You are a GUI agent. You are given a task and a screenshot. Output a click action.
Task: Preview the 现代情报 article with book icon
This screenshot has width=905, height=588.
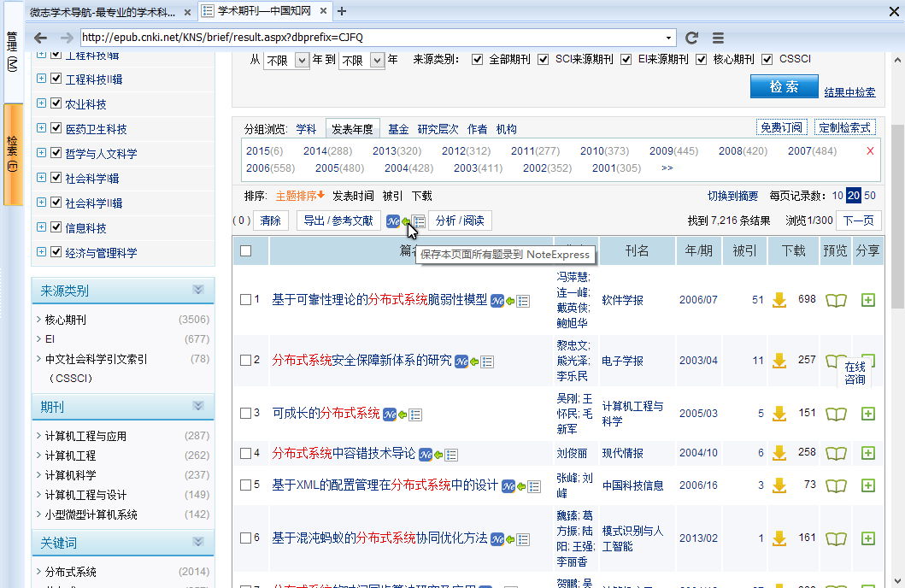pos(835,453)
